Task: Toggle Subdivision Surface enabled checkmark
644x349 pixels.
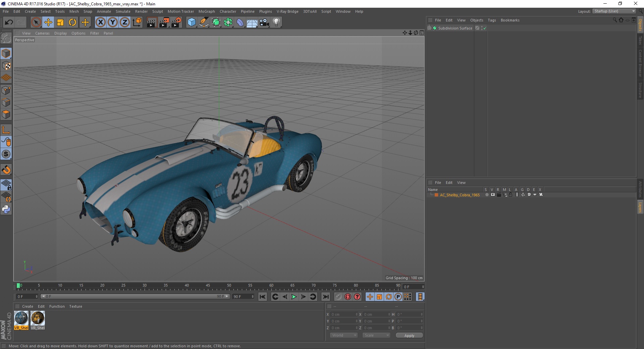Action: (x=485, y=28)
